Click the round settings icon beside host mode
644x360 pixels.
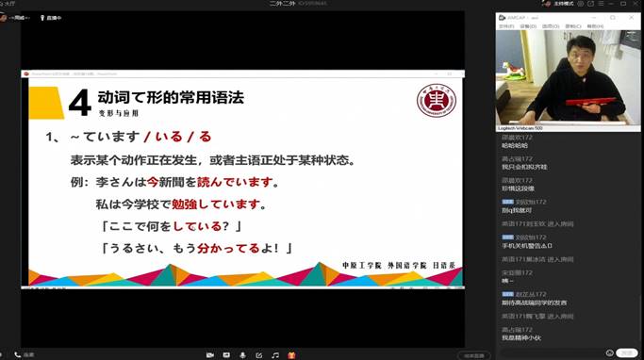[580, 3]
